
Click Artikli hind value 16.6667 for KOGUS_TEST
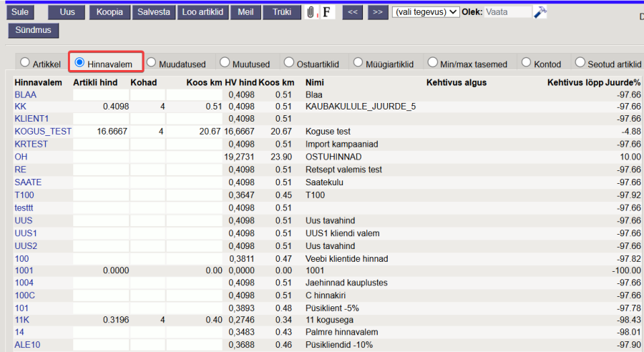click(102, 132)
